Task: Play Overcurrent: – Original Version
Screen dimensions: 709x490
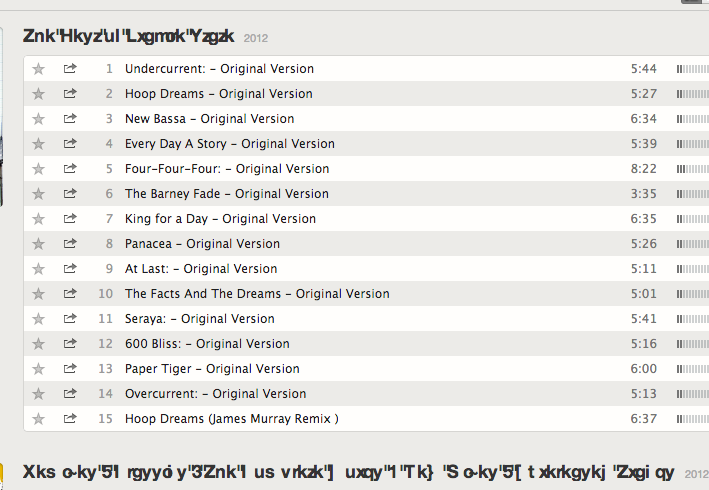Action: [215, 394]
